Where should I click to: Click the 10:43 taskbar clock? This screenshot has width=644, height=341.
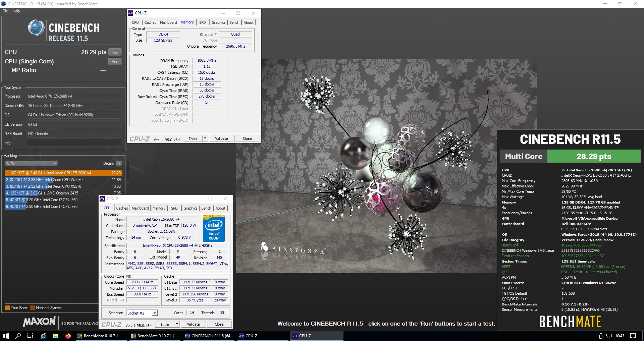tap(620, 336)
